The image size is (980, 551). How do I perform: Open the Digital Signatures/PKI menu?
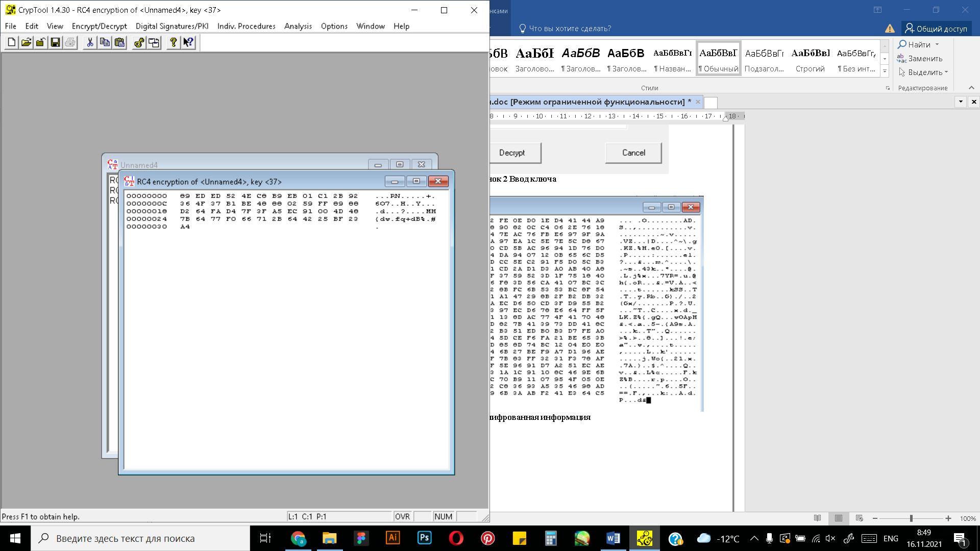click(172, 26)
